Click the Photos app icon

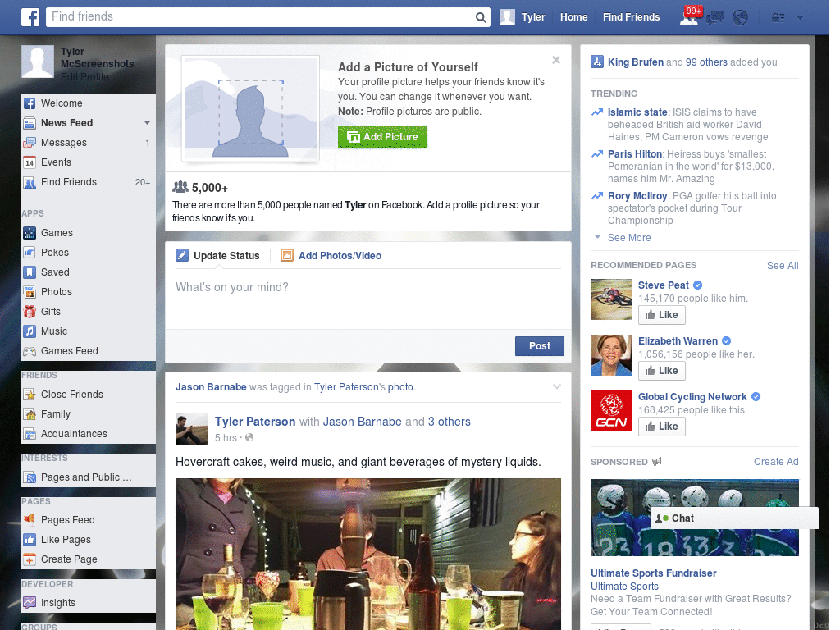point(30,292)
